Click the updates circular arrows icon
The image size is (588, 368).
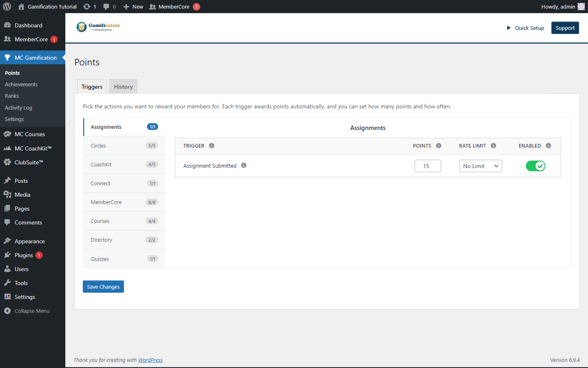click(x=87, y=7)
